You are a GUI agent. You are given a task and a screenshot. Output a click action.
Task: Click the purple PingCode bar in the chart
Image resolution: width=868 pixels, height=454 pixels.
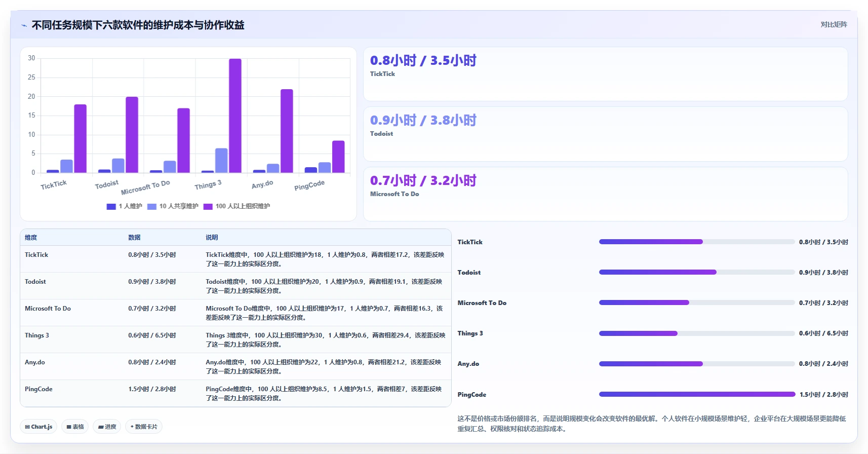338,157
